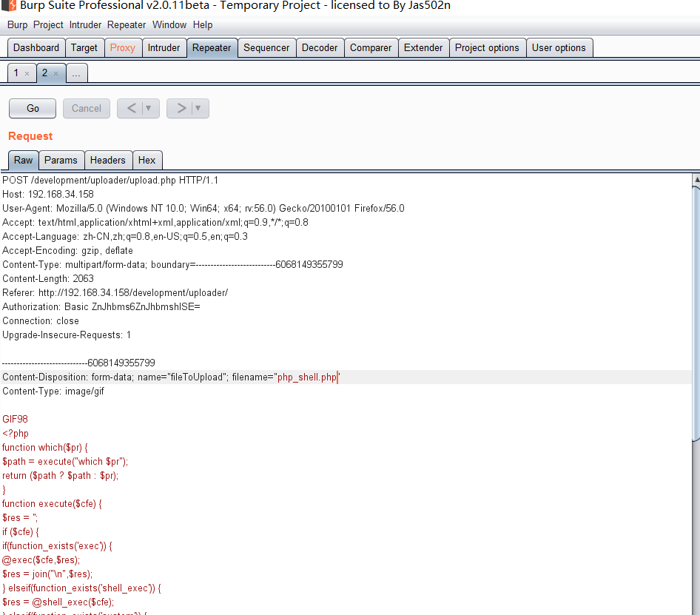The height and width of the screenshot is (615, 700).
Task: Switch to the Target tab
Action: (x=84, y=48)
